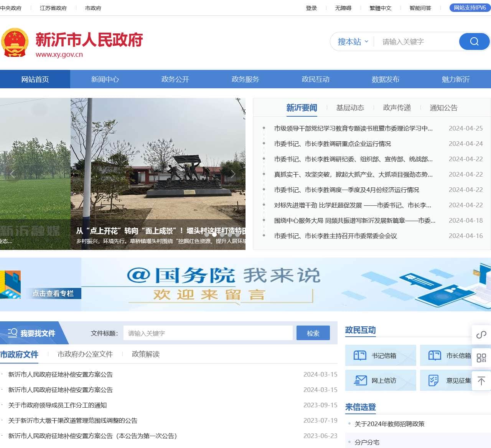Viewport: 491px width, 448px height.
Task: Show next carousel slide arrow
Action: click(x=233, y=174)
